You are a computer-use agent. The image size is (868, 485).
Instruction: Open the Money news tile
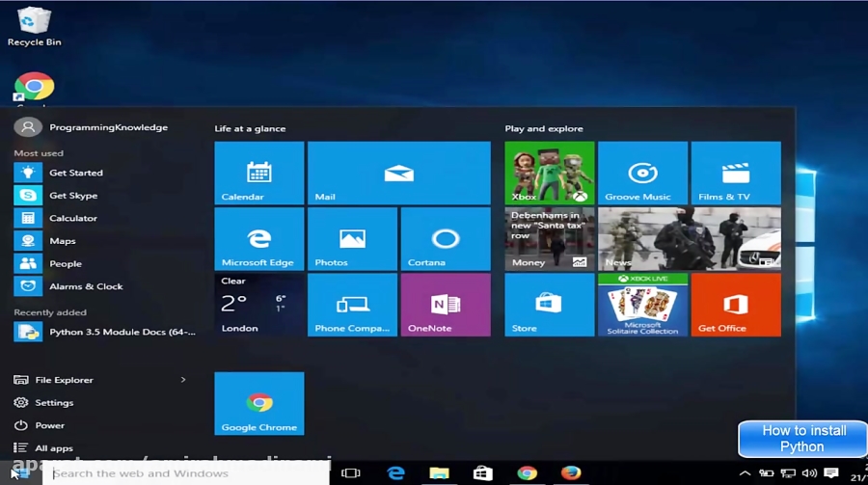click(x=549, y=238)
